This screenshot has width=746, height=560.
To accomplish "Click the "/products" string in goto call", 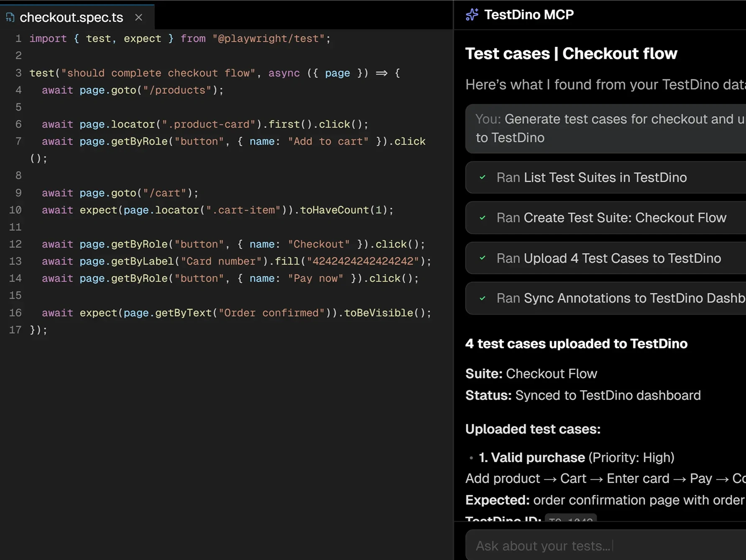I will point(177,90).
